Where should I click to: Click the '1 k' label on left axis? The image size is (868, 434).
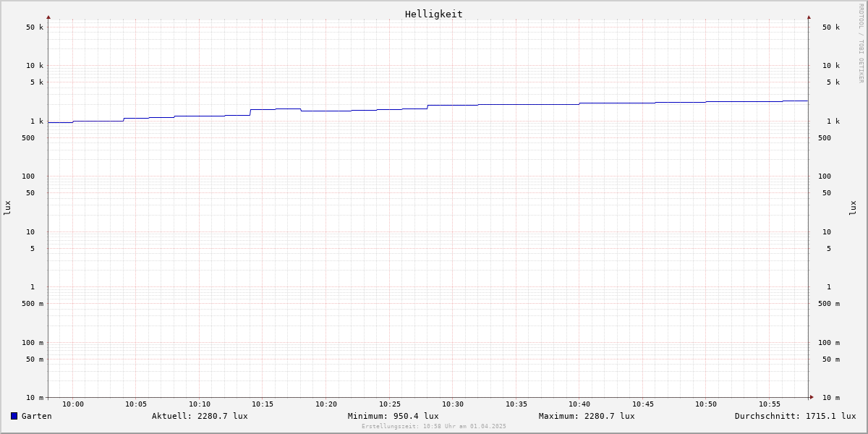(37, 122)
